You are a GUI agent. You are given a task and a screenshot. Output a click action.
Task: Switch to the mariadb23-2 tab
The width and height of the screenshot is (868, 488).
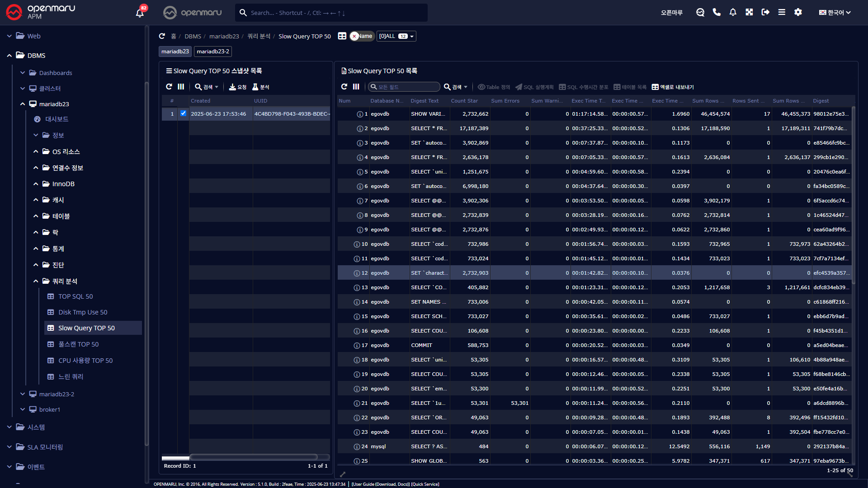pos(212,52)
